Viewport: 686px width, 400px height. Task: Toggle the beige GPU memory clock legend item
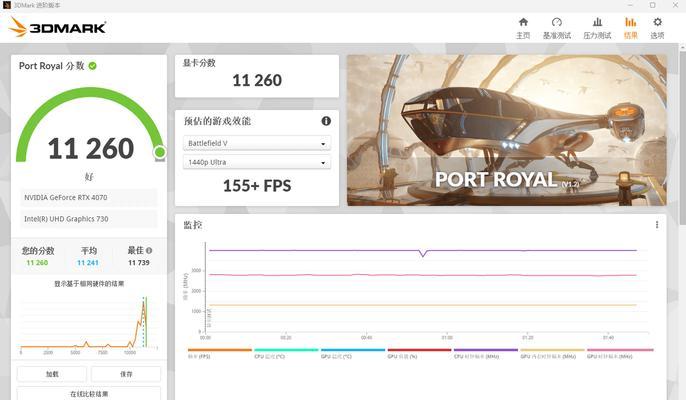coord(552,353)
